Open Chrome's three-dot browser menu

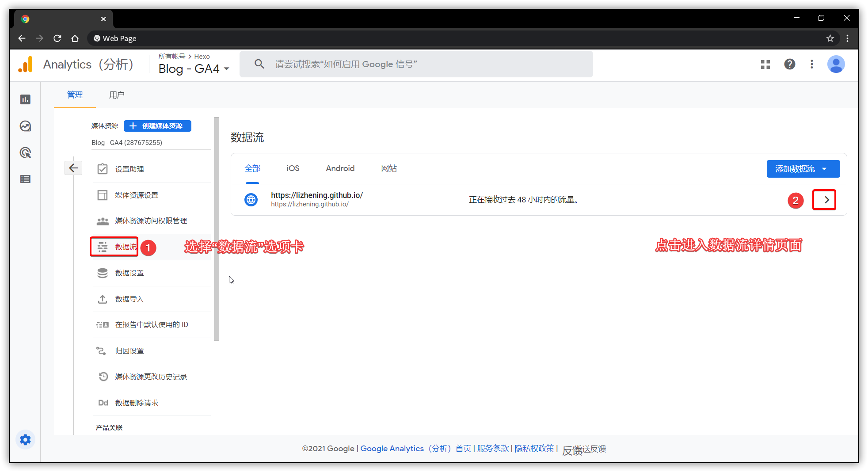click(847, 38)
